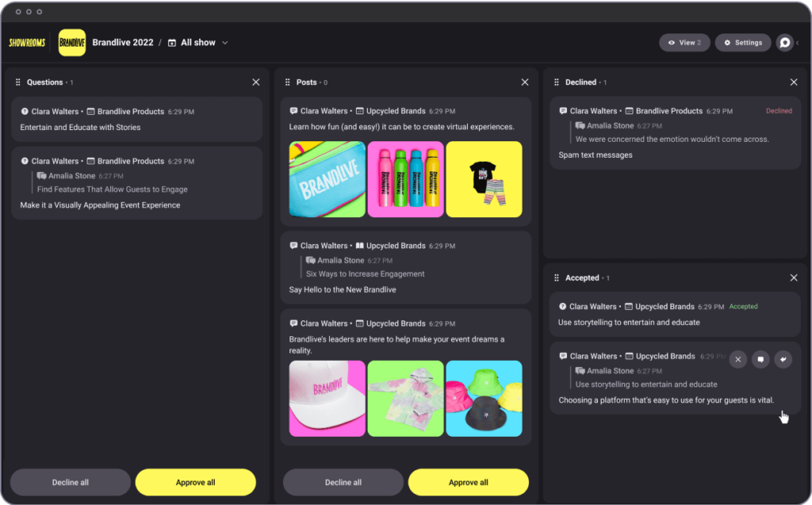Select declined message "Spam text messages"
Screen dimensions: 812x505
pyautogui.click(x=596, y=155)
